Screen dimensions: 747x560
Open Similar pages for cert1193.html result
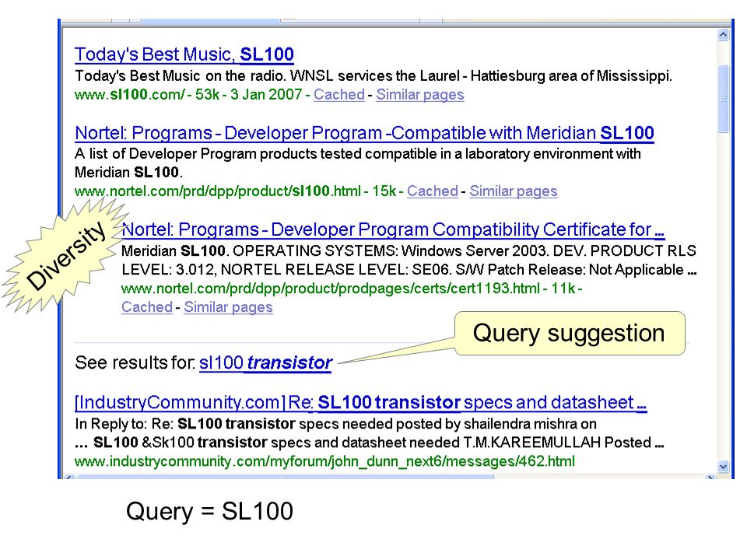pos(228,307)
